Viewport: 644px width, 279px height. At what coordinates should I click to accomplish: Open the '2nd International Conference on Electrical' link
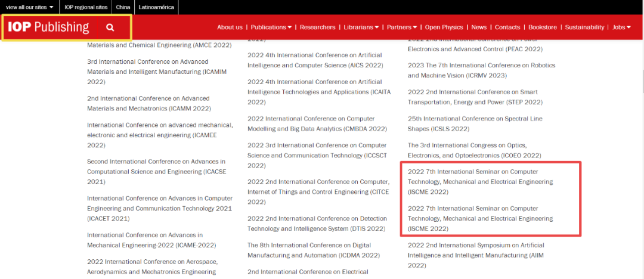point(308,272)
